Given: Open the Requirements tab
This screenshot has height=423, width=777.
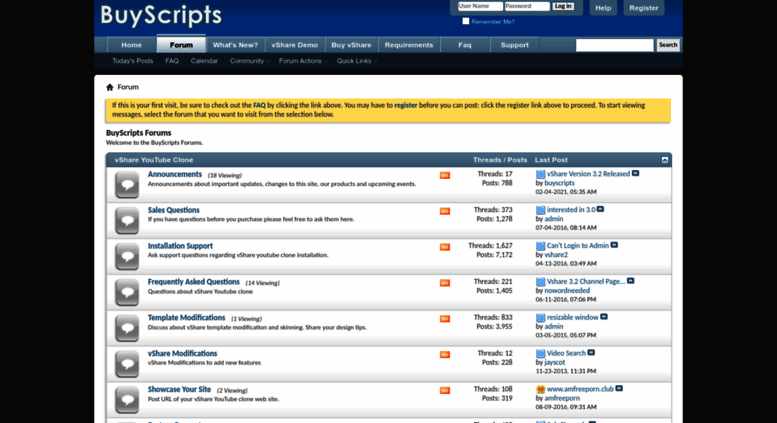Looking at the screenshot, I should tap(409, 45).
